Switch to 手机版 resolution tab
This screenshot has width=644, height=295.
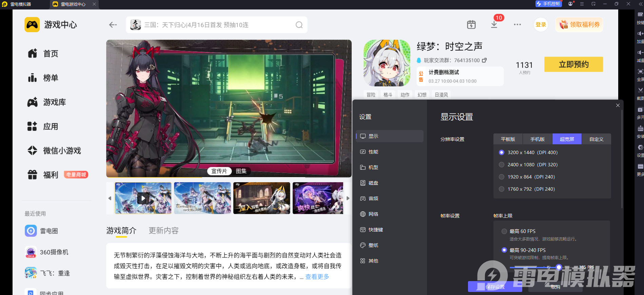point(538,139)
